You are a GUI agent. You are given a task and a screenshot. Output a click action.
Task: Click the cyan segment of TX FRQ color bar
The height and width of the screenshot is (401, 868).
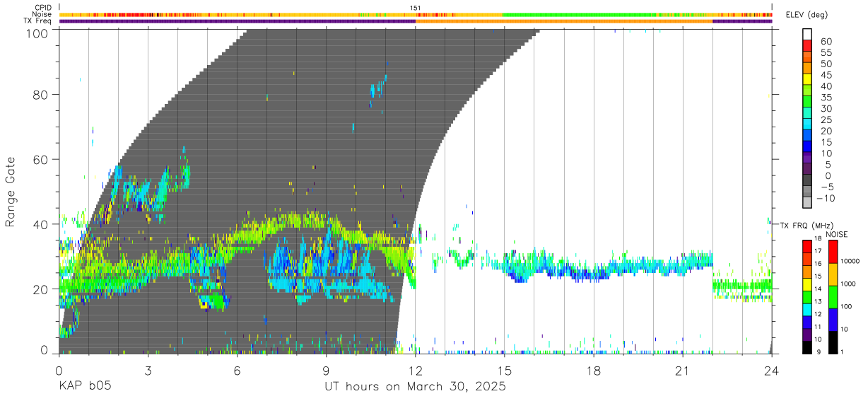click(807, 309)
